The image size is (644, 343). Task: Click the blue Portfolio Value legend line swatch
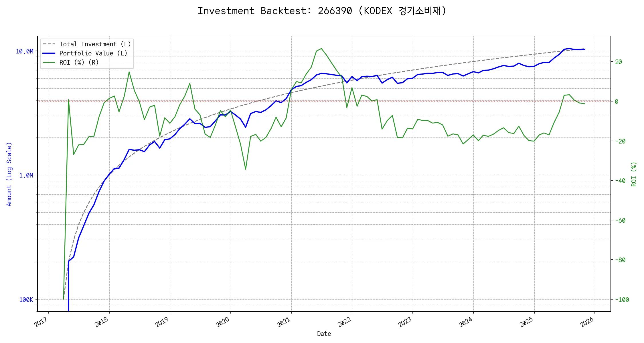pyautogui.click(x=49, y=53)
